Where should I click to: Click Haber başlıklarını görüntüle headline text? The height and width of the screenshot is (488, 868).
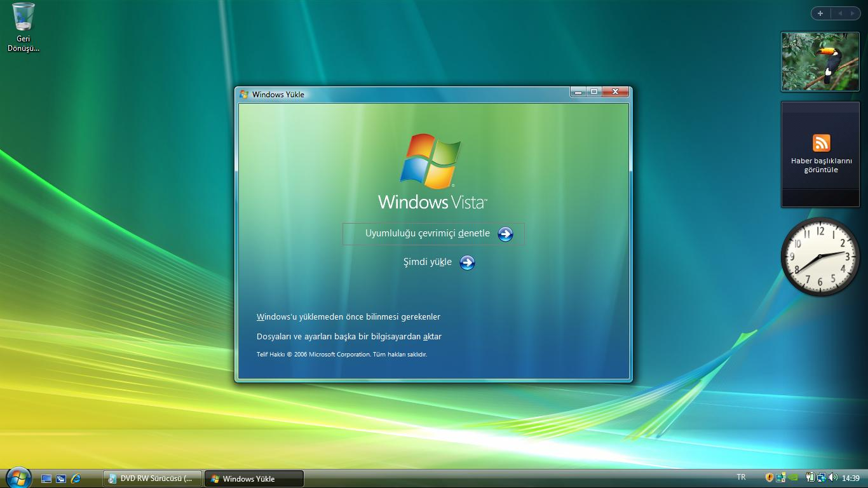[821, 165]
